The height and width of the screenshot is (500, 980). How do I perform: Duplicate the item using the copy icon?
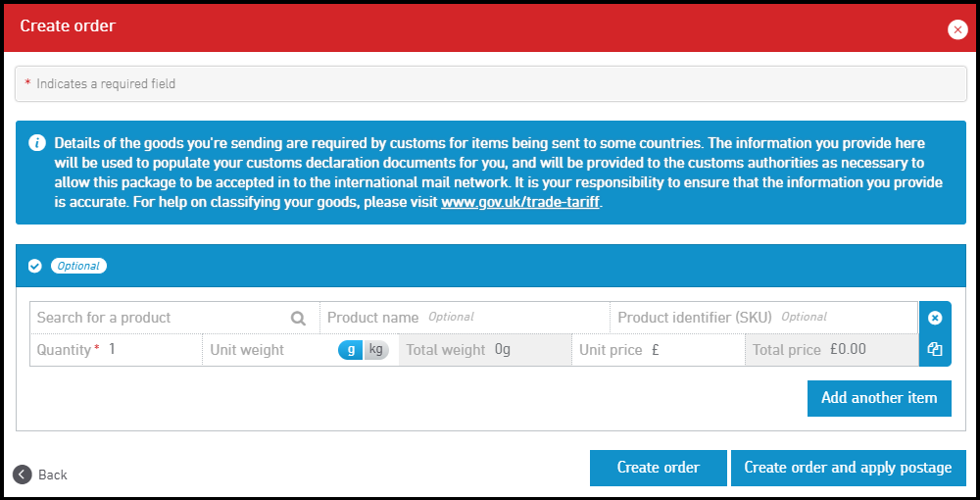934,350
